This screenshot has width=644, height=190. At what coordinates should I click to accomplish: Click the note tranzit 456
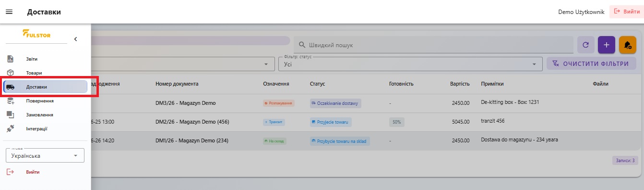tap(492, 121)
